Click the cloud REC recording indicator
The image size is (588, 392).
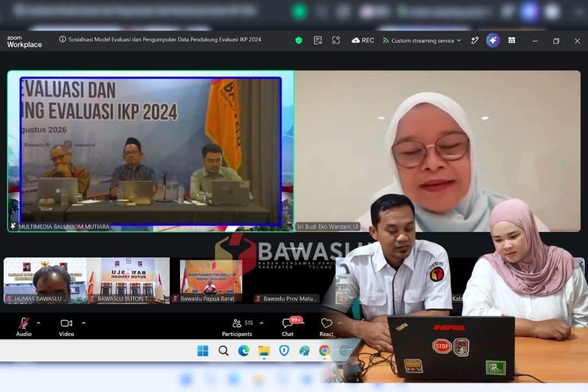coord(363,40)
